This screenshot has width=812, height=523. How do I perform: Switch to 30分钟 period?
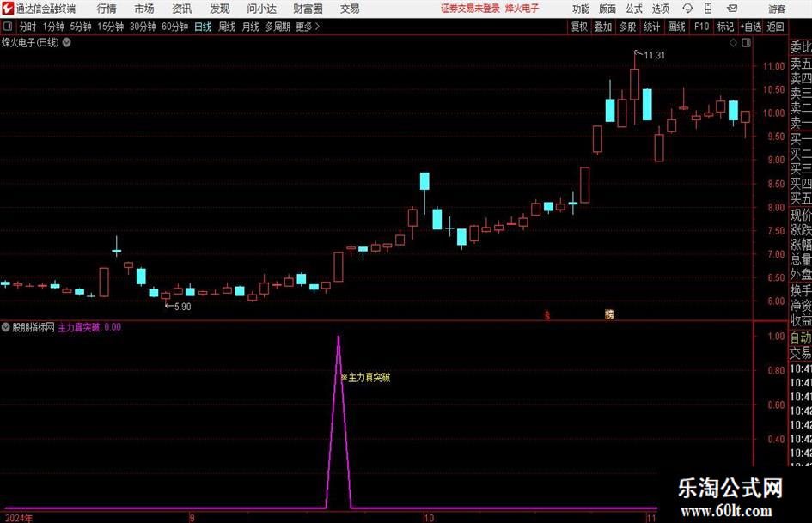tap(143, 27)
